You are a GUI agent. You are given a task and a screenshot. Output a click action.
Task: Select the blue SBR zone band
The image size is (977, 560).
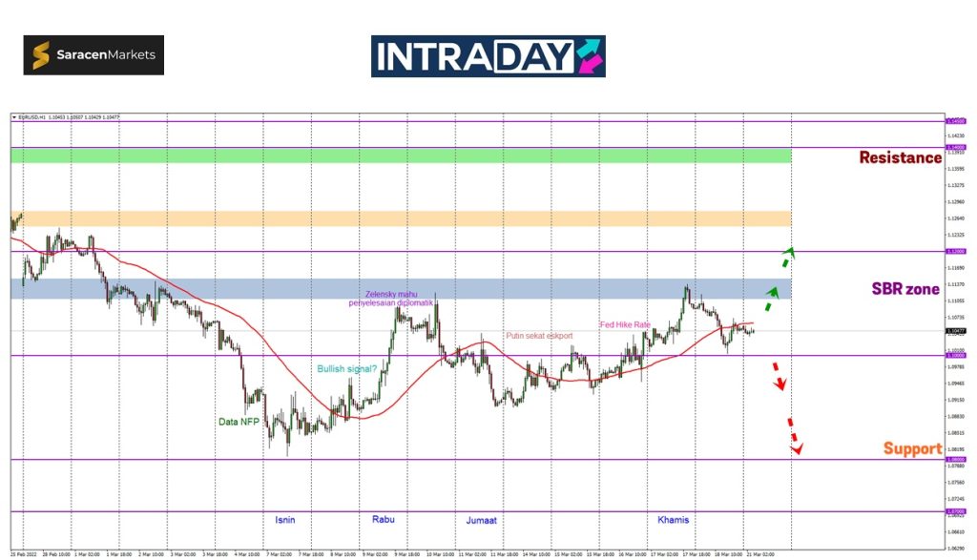point(401,288)
